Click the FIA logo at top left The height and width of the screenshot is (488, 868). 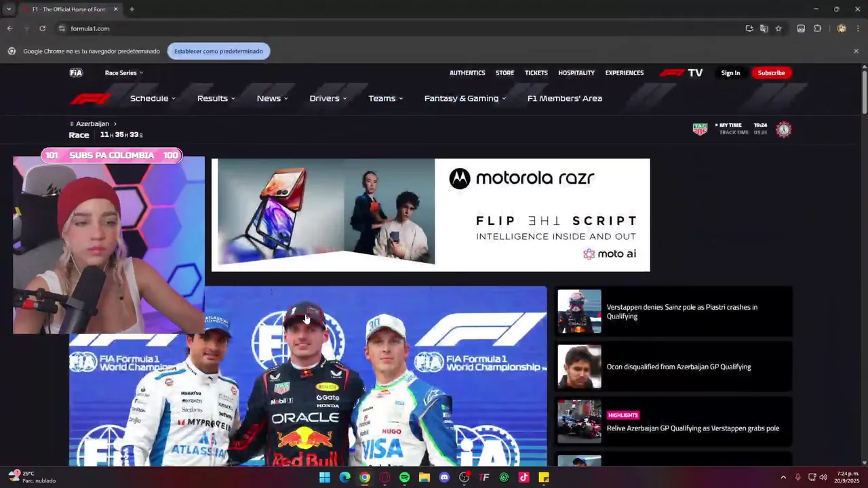tap(76, 73)
